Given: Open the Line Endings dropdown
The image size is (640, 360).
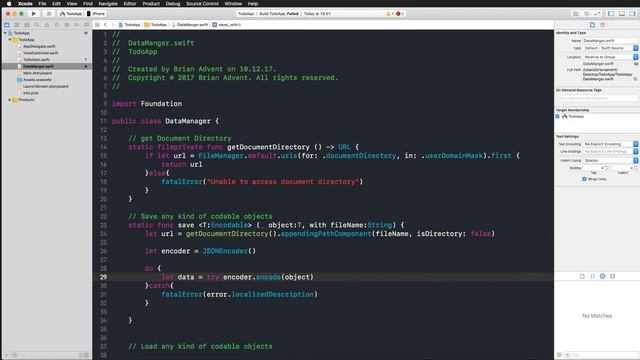Looking at the screenshot, I should tap(610, 151).
